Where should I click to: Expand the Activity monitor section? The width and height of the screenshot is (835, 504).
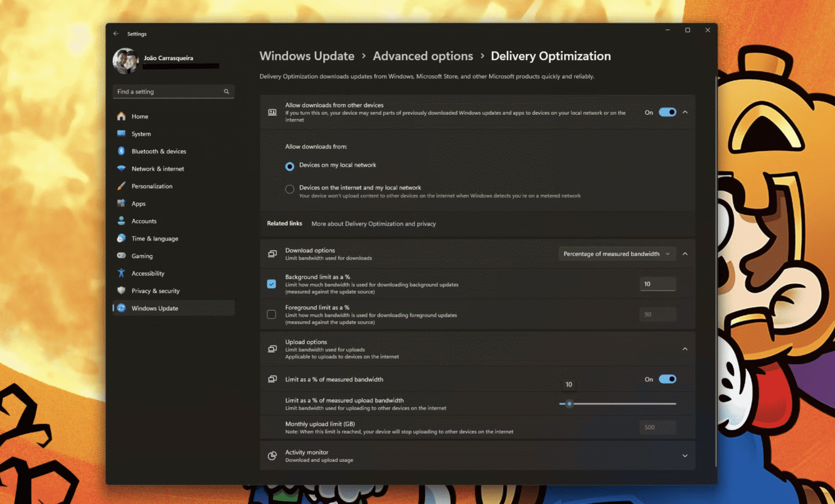tap(685, 456)
